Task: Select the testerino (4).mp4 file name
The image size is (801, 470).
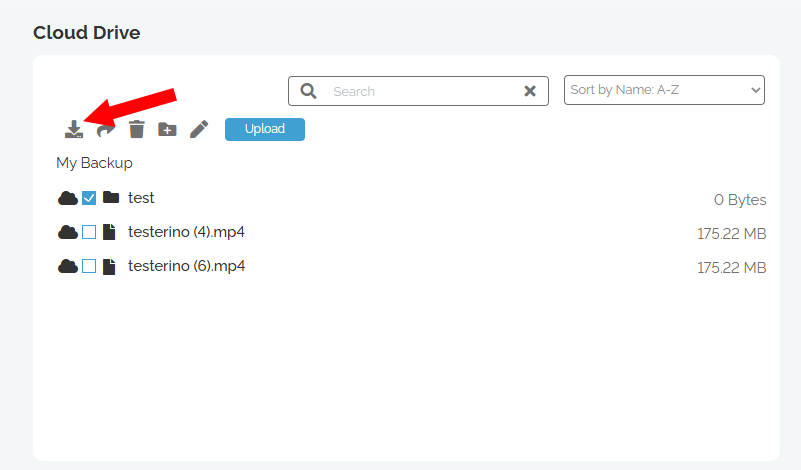Action: pos(186,232)
